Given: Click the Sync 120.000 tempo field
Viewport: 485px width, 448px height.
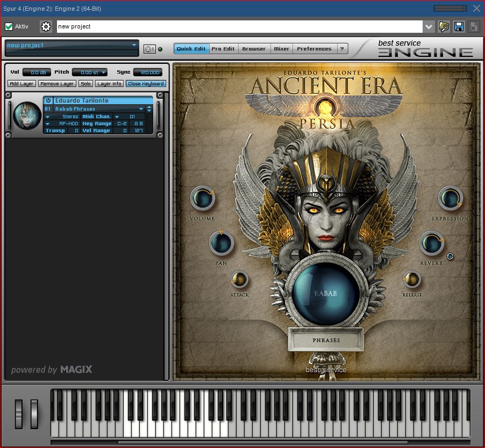Looking at the screenshot, I should 148,73.
